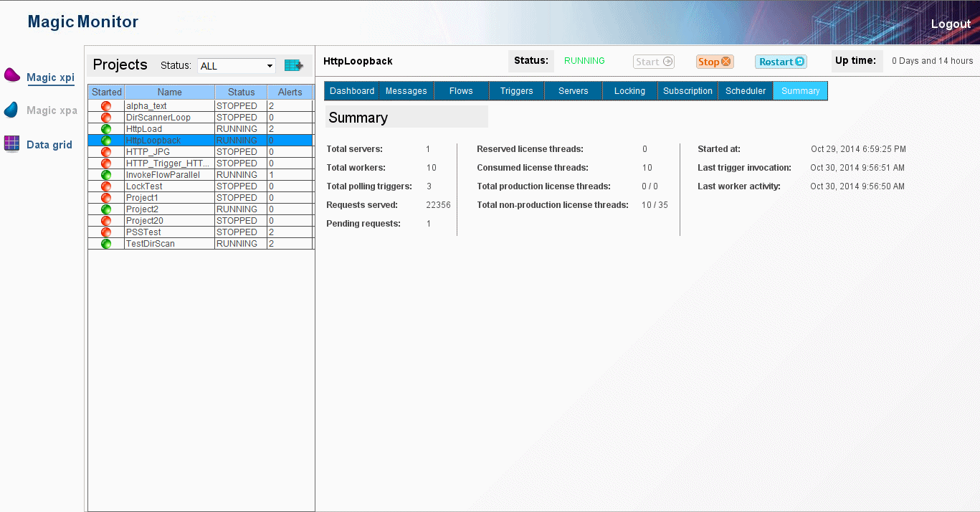Viewport: 980px width, 512px height.
Task: Select the Summary tab
Action: 801,91
